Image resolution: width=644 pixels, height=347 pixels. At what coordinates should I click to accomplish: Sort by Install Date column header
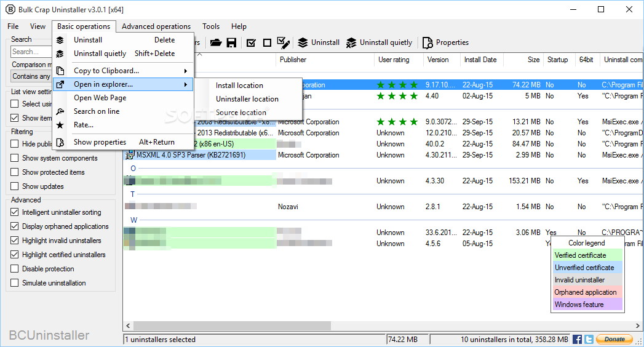[x=482, y=60]
